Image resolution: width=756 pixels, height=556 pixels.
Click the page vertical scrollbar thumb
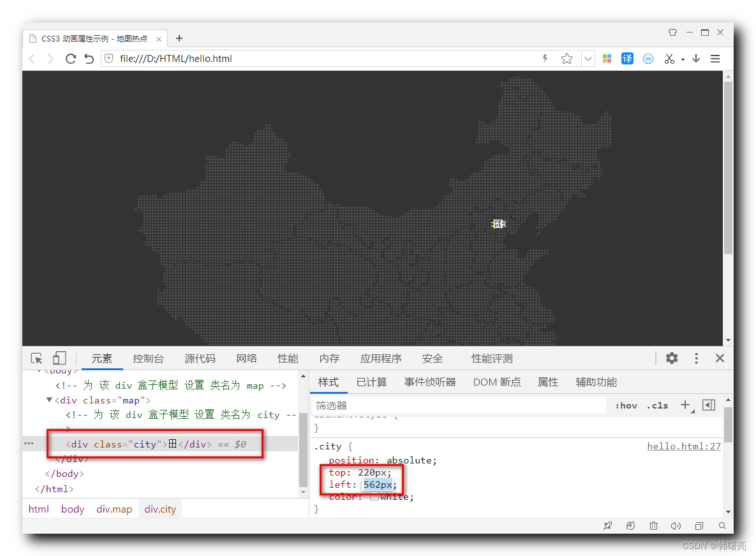(728, 168)
